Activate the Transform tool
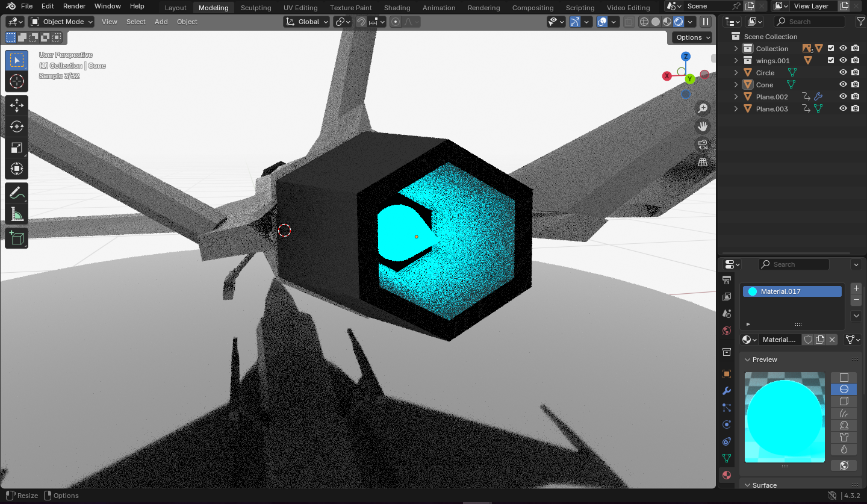 17,169
